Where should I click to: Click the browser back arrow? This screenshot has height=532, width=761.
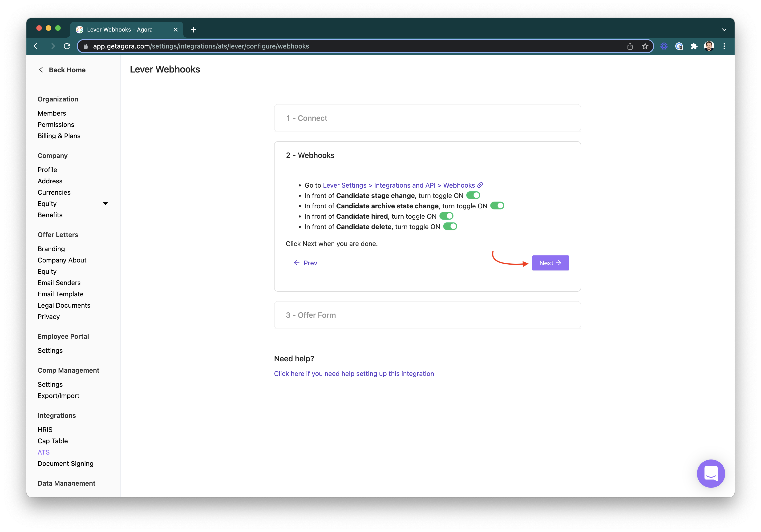(x=37, y=46)
